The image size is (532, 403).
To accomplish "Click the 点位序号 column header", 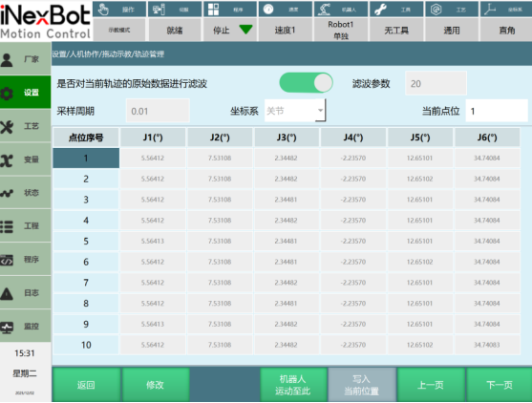I will click(86, 138).
